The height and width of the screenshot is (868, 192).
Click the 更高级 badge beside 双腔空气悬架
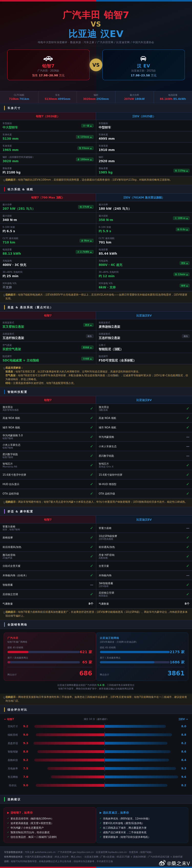[x=87, y=347]
